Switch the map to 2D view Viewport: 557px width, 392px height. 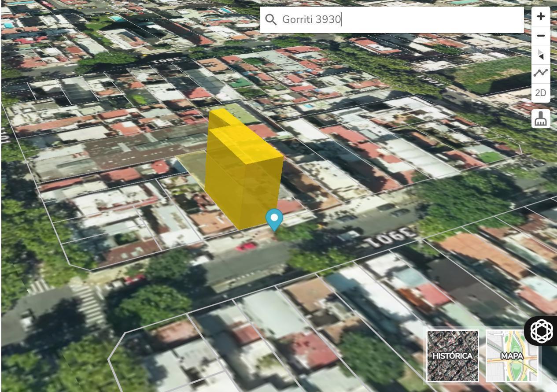point(541,93)
